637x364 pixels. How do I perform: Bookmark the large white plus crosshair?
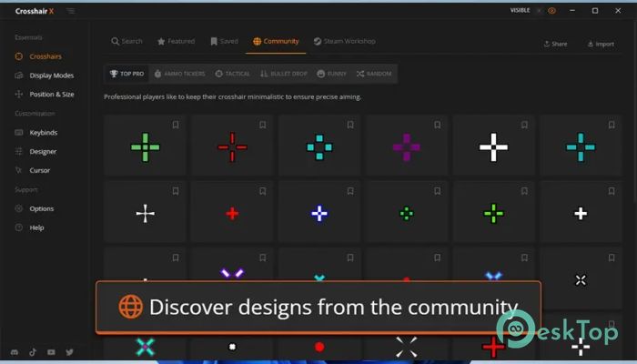pyautogui.click(x=524, y=125)
